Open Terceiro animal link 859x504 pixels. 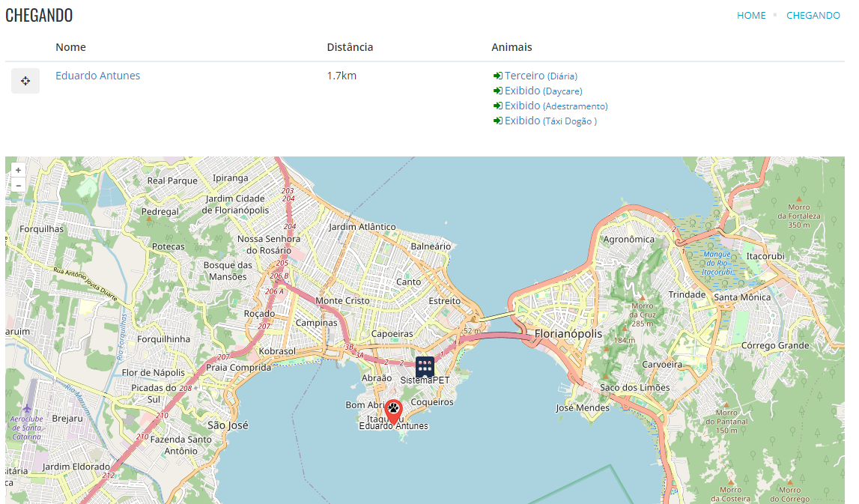click(x=524, y=76)
